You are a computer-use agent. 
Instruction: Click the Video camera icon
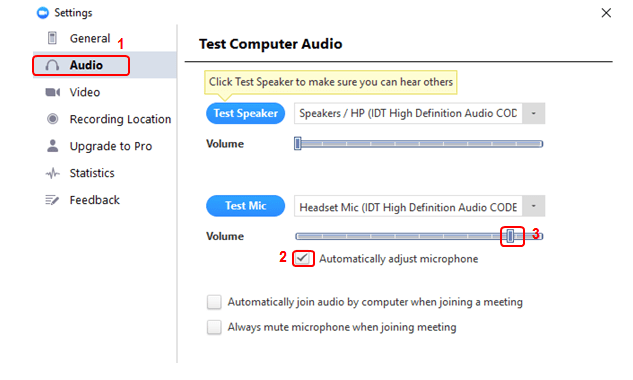(x=52, y=92)
